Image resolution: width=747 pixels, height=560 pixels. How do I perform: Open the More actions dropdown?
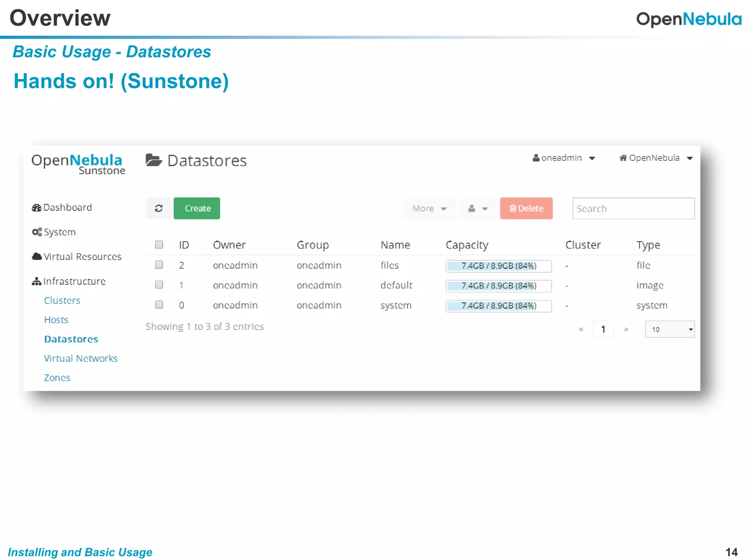(x=429, y=209)
